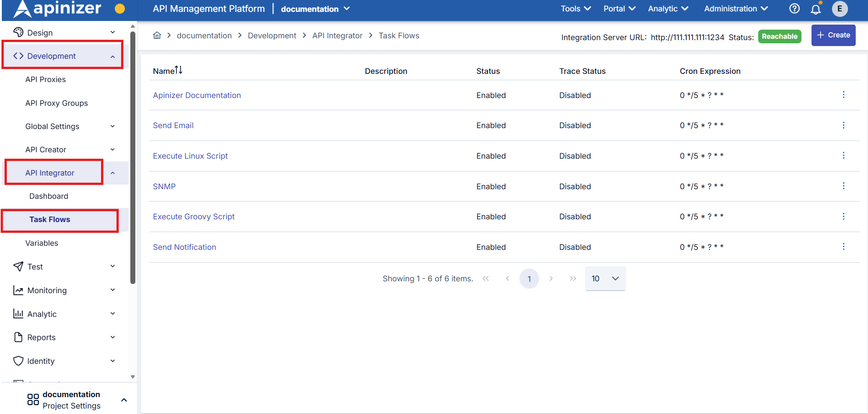The height and width of the screenshot is (414, 868).
Task: Select the Test paper-plane icon
Action: (x=17, y=266)
